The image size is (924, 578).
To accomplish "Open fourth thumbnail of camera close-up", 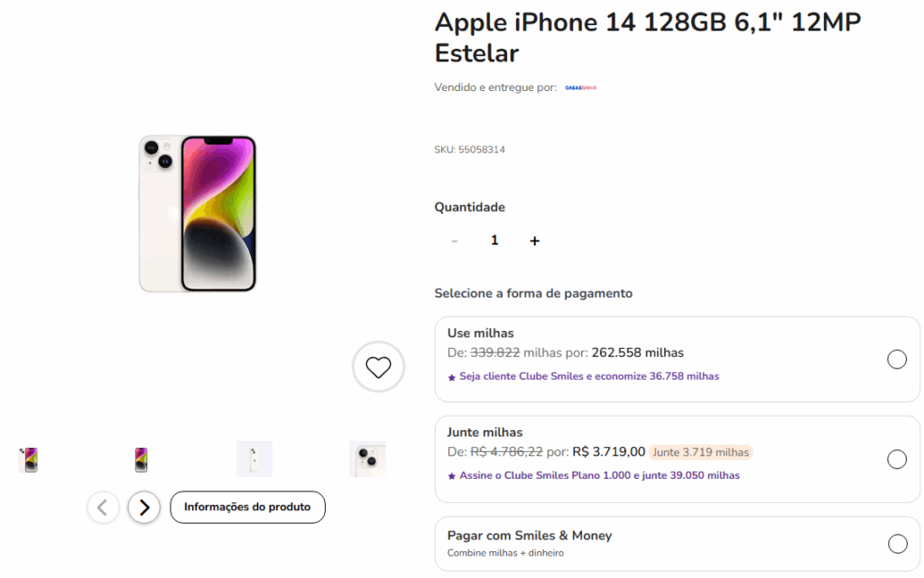I will [367, 459].
